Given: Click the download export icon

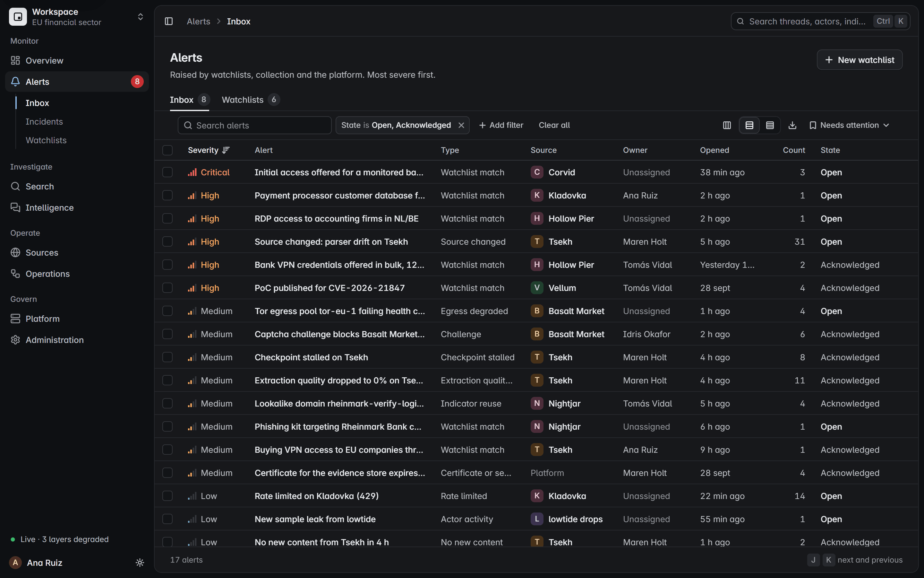Looking at the screenshot, I should click(792, 125).
